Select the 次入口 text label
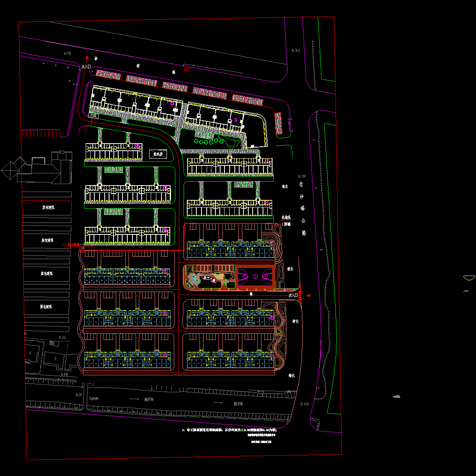Screen dimensions: 476x476 pos(293,296)
